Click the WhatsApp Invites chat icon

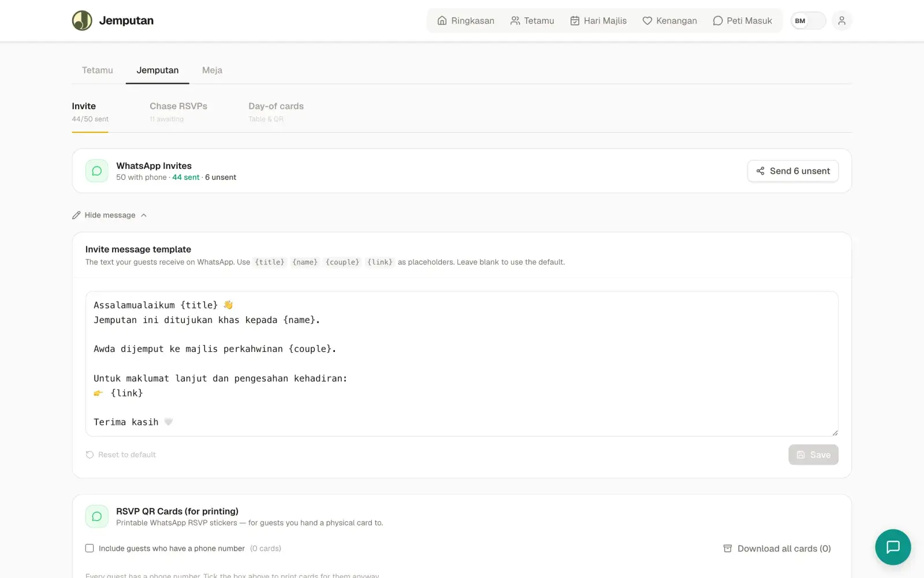97,171
